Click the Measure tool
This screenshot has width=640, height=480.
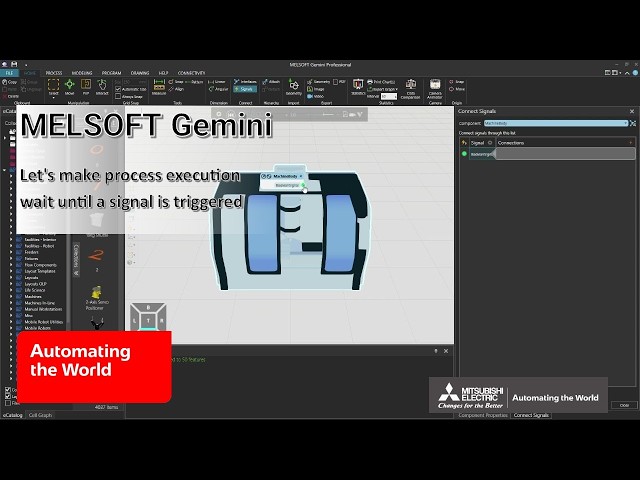pyautogui.click(x=159, y=87)
